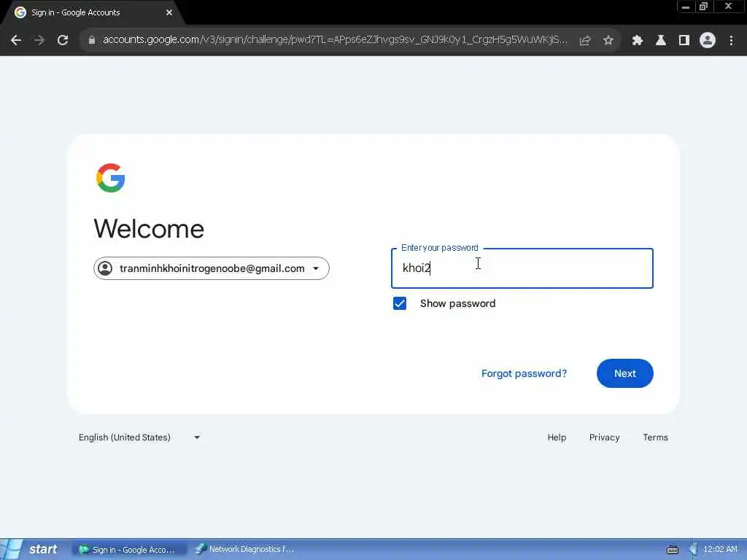Screen dimensions: 747x560
Task: Click the Forgot password? link
Action: tap(524, 373)
